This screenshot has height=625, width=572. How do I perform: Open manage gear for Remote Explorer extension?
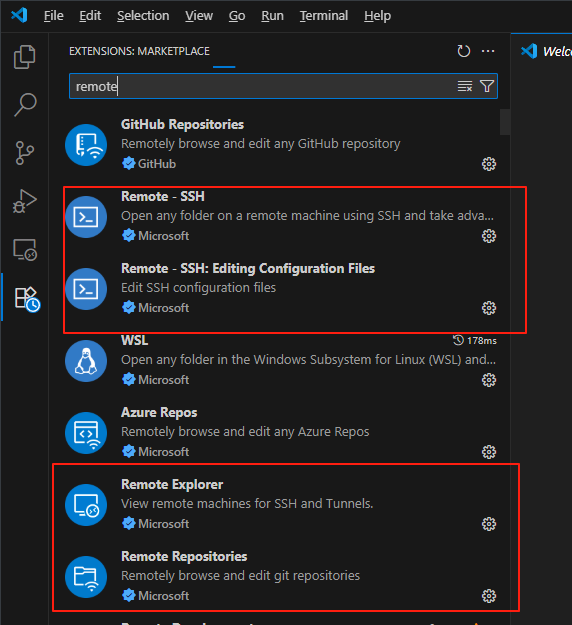click(489, 524)
